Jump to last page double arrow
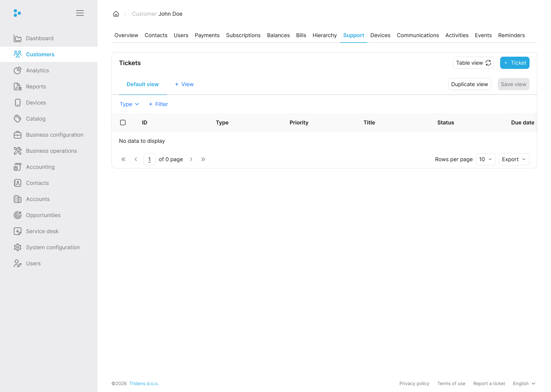Image resolution: width=551 pixels, height=392 pixels. click(x=203, y=159)
